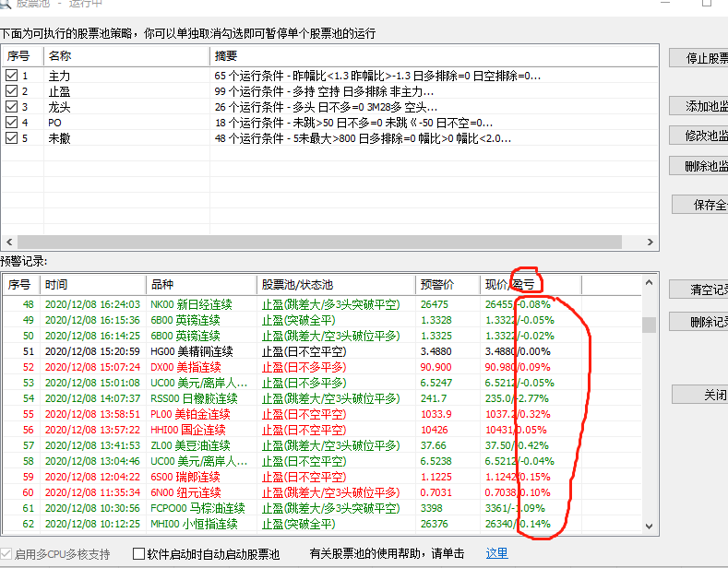
Task: Open the 这里 help link
Action: 496,554
